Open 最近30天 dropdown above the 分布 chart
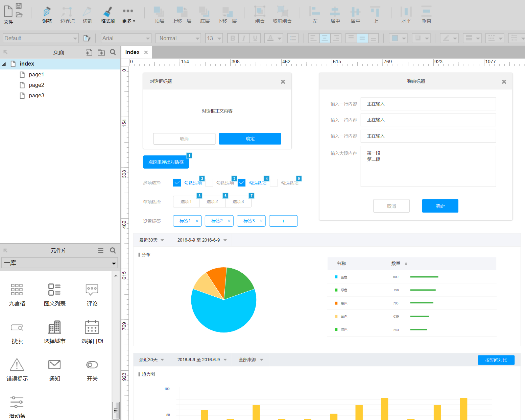525x420 pixels. 151,240
